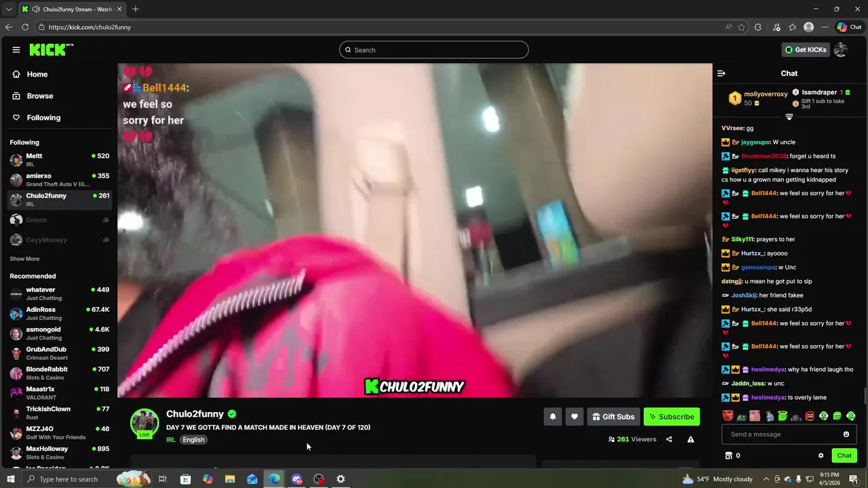This screenshot has height=488, width=868.
Task: Open recommended channel whatever
Action: coord(60,293)
